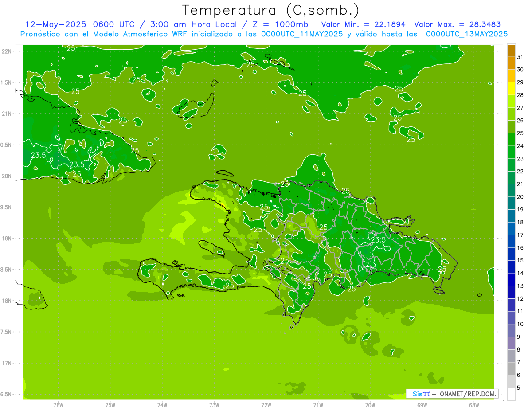Pick the lime swatch between 27 and 28
Image resolution: width=532 pixels, height=411 pixels.
pos(511,101)
